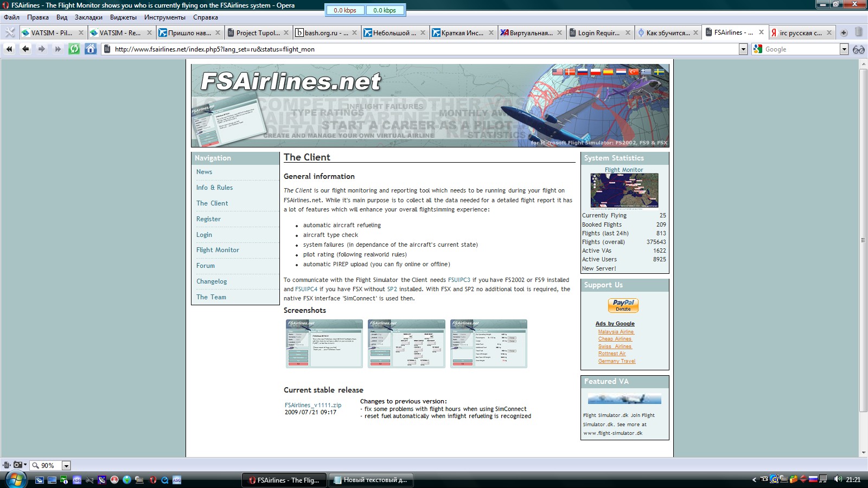The image size is (868, 488).
Task: Open the new tab button in tab bar
Action: [x=844, y=33]
